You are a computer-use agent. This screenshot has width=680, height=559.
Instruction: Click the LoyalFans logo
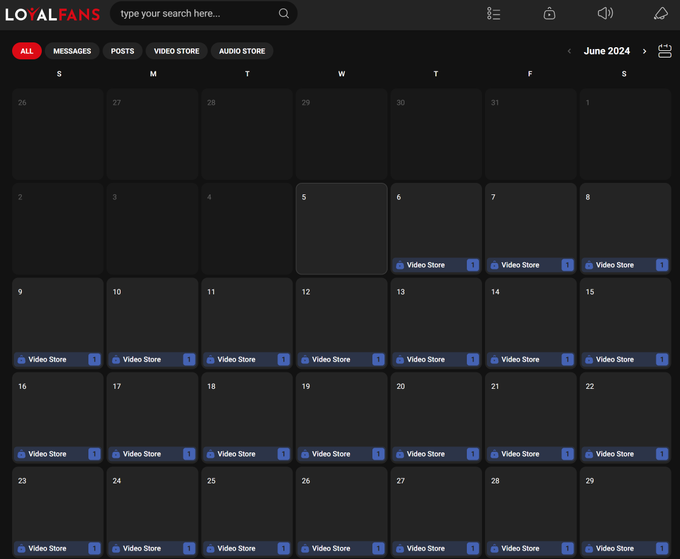click(x=52, y=14)
